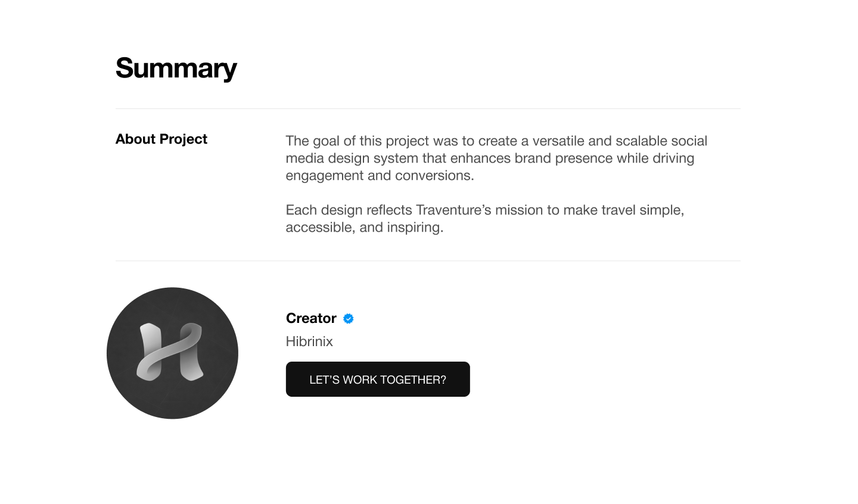Click the divider line above the Creator section

click(428, 261)
